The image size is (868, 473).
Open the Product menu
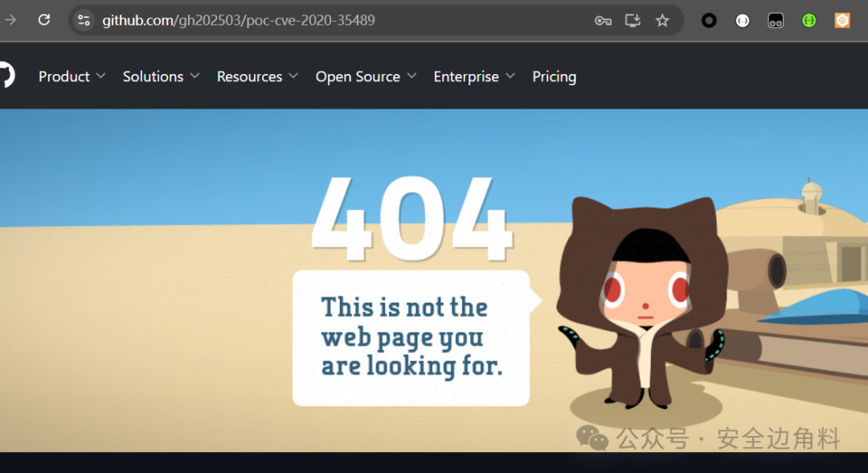coord(72,76)
